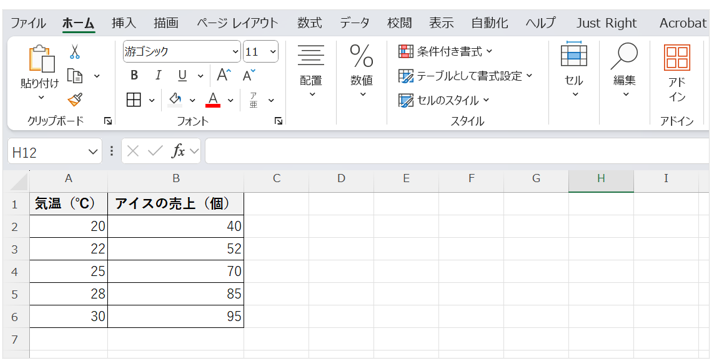716x363 pixels.
Task: Select cell B6 with value 95
Action: tap(176, 316)
